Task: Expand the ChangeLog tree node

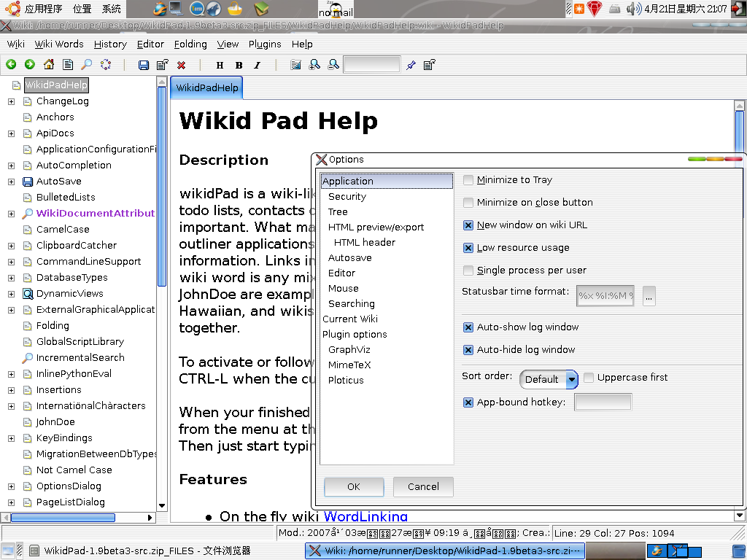Action: [12, 101]
